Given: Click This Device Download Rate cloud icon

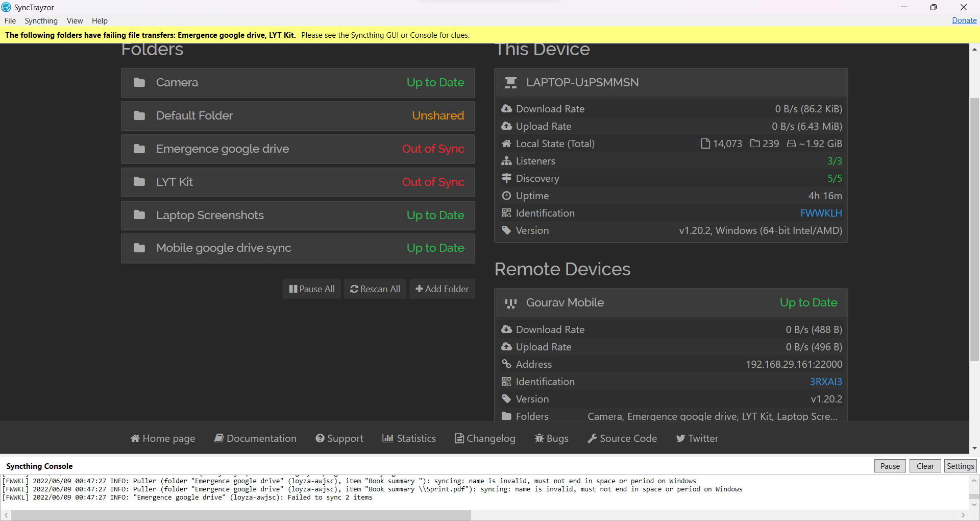Looking at the screenshot, I should (x=506, y=109).
